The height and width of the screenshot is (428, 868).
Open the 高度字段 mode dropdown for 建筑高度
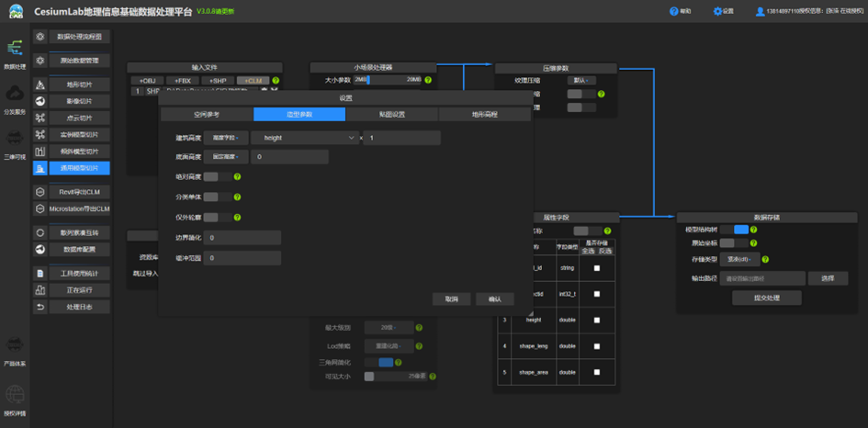point(225,138)
